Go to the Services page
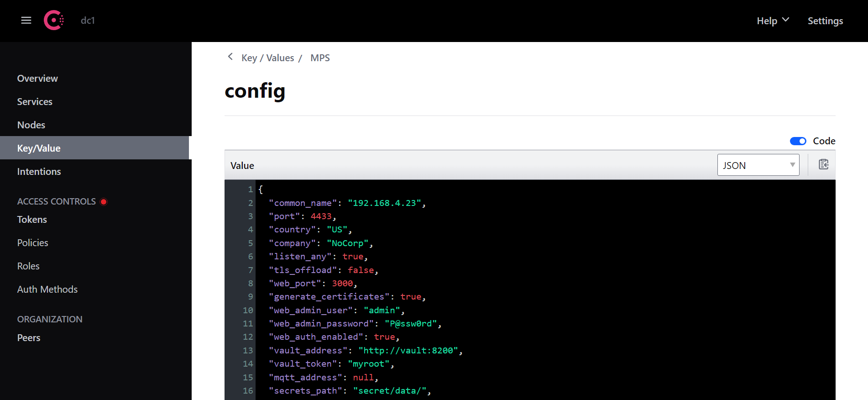Viewport: 868px width, 400px height. (35, 102)
